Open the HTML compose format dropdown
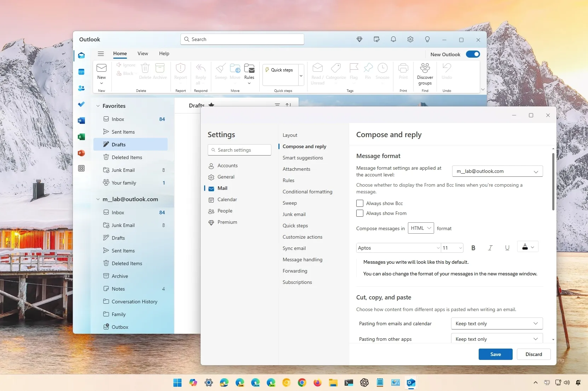 421,228
